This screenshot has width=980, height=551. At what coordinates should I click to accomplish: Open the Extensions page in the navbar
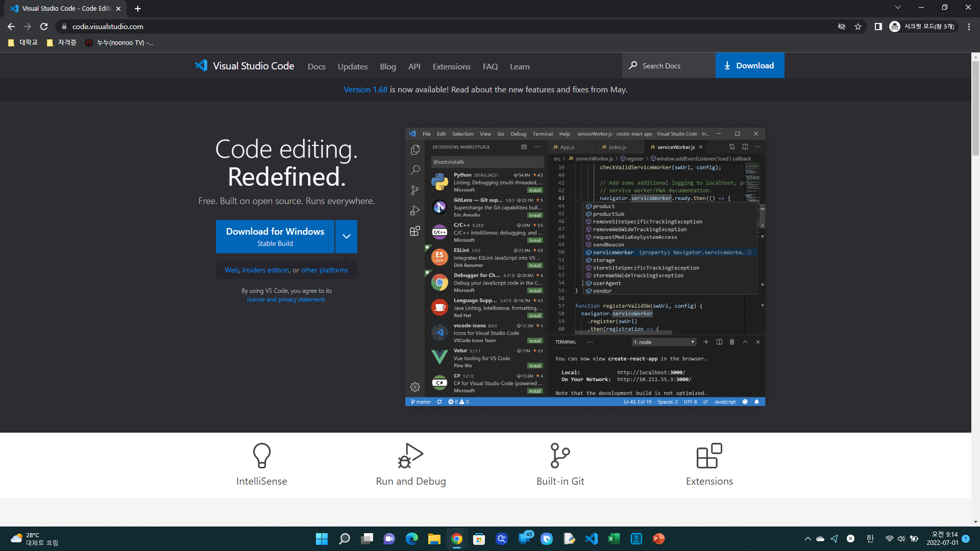click(452, 66)
